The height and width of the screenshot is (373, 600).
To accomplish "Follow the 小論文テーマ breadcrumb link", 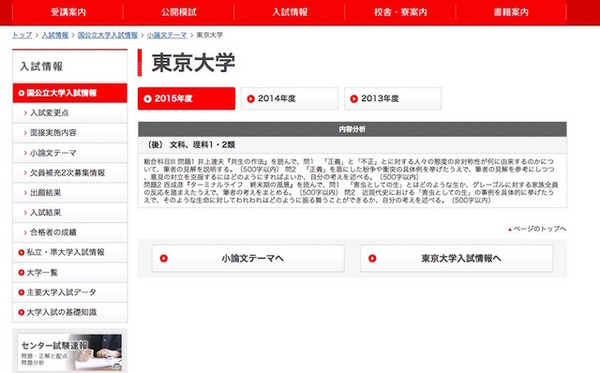I will pyautogui.click(x=167, y=35).
